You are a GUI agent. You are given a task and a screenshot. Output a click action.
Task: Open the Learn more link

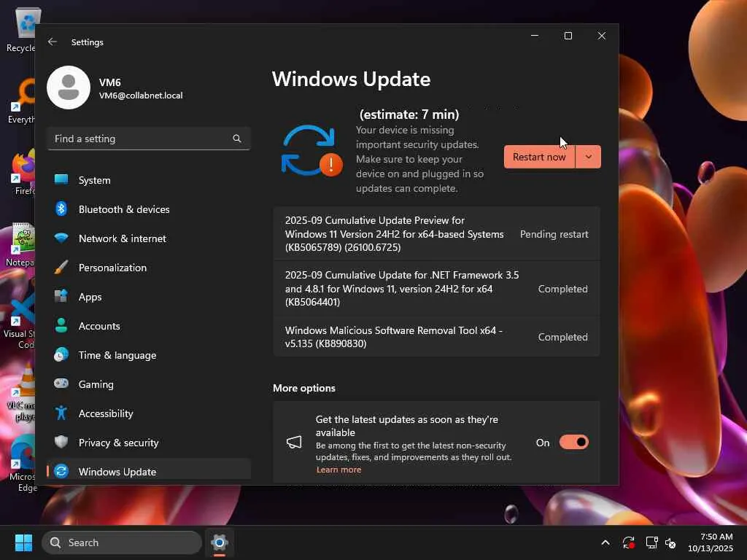click(x=338, y=470)
